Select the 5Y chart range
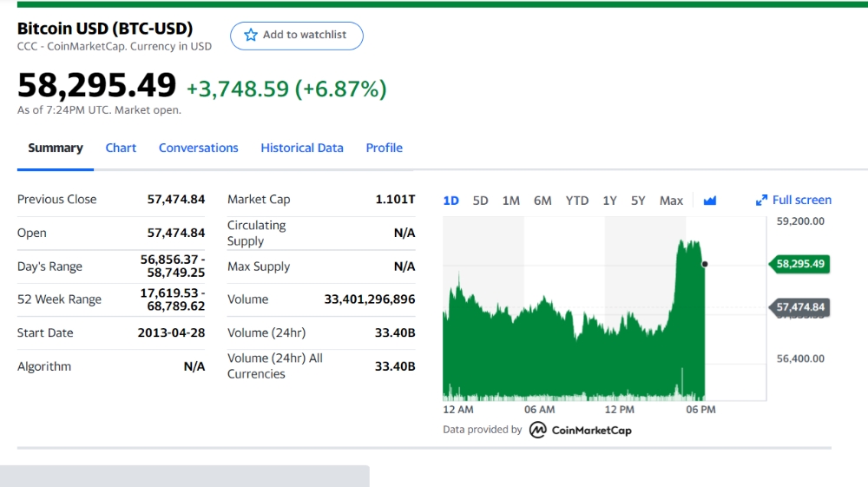This screenshot has height=487, width=868. [638, 201]
